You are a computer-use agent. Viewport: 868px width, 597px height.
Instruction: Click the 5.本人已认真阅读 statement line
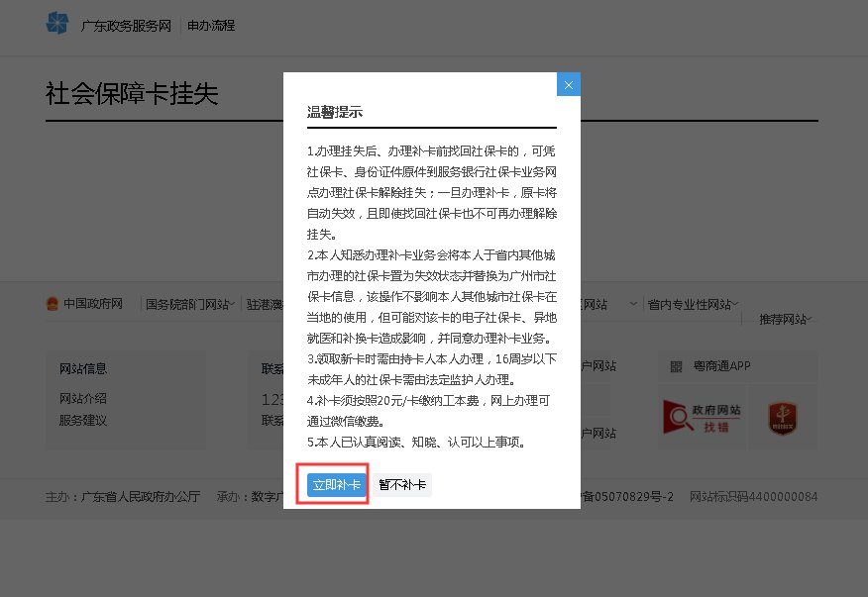(x=417, y=443)
